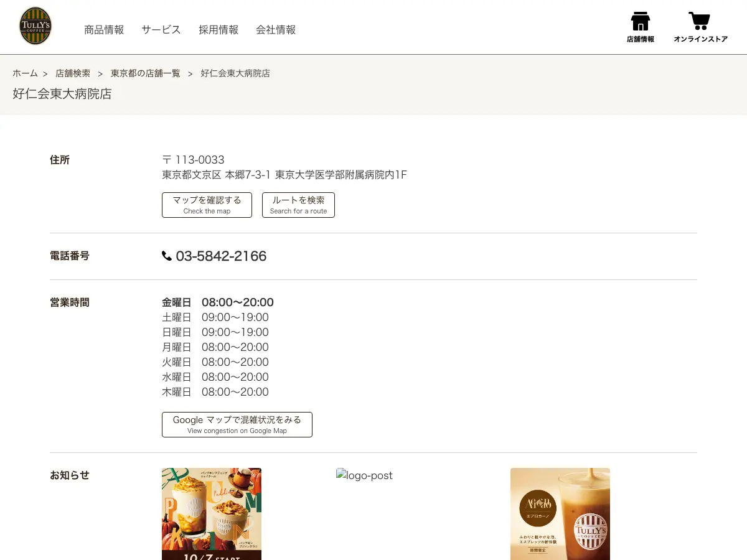Select the 火曜日 08:00〜20:00 hours row
Screen dimensions: 747x560
[215, 362]
